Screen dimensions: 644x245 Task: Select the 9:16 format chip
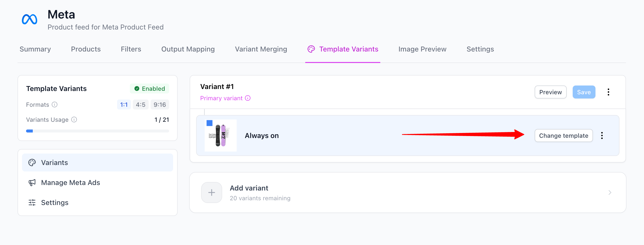click(x=160, y=104)
